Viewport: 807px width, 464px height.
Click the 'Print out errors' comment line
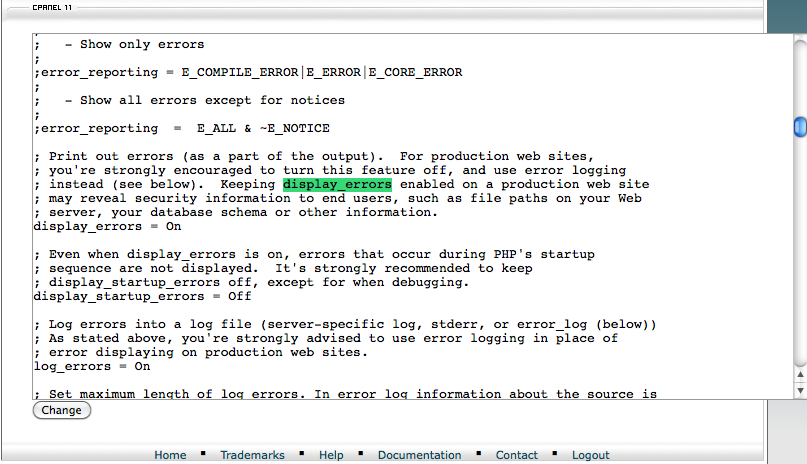point(314,156)
